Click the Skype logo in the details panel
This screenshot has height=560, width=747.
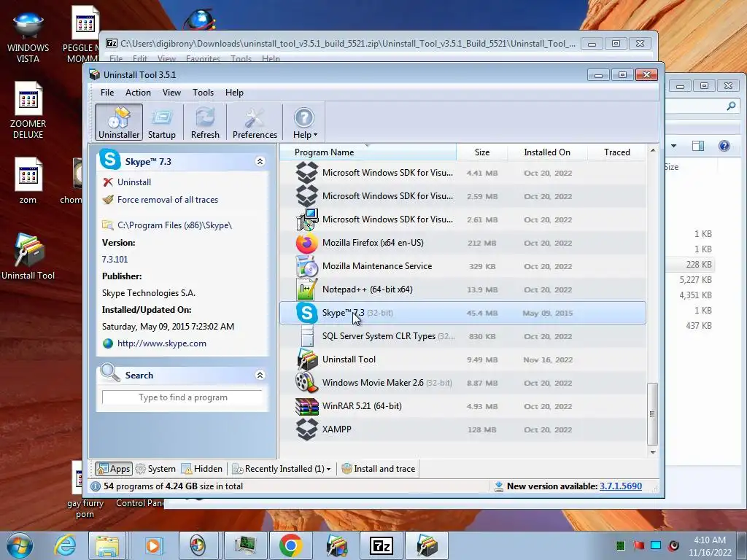(x=110, y=160)
